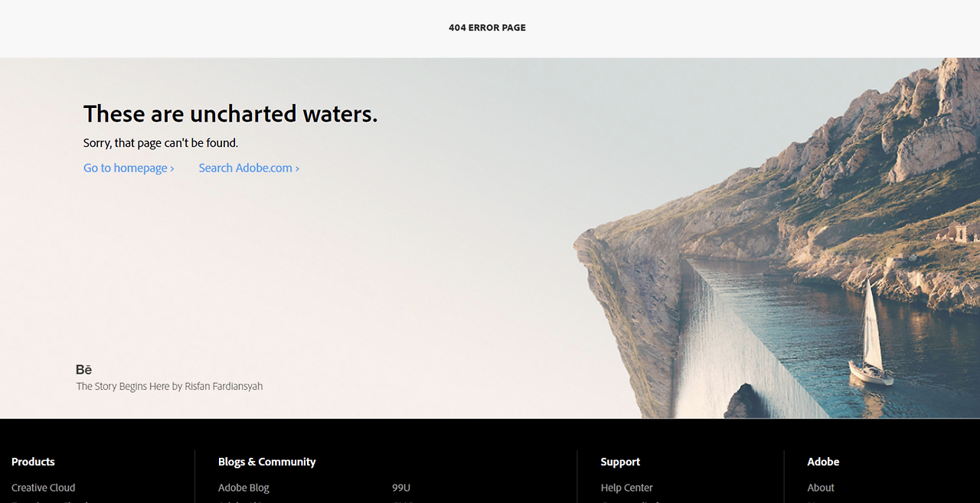The image size is (980, 503).
Task: Follow the 'Search Adobe.com' link
Action: pos(249,168)
